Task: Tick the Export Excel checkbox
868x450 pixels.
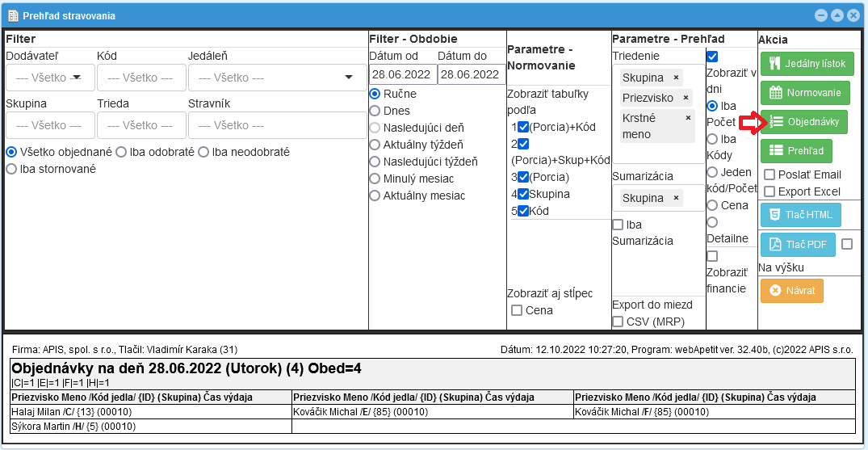Action: coord(769,191)
